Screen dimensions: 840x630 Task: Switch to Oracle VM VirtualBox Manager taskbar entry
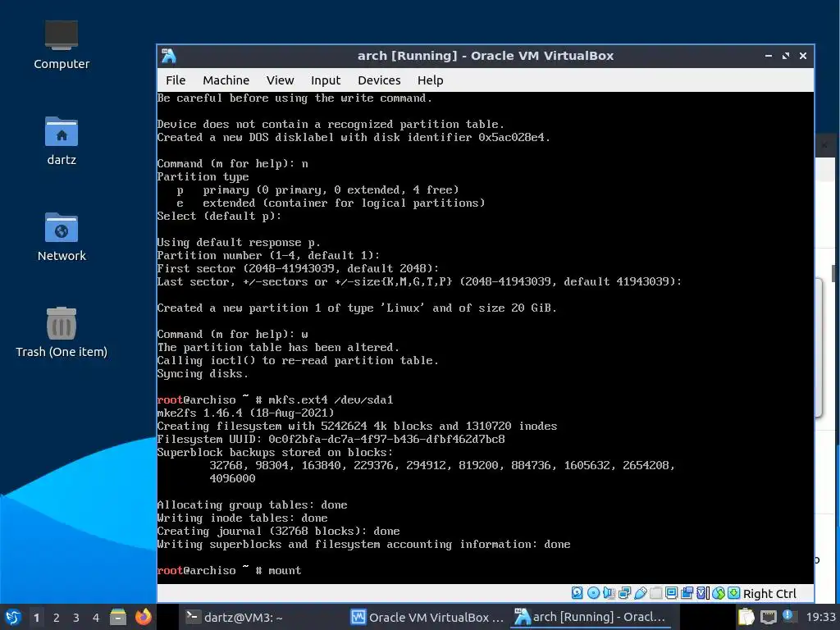[x=427, y=617]
